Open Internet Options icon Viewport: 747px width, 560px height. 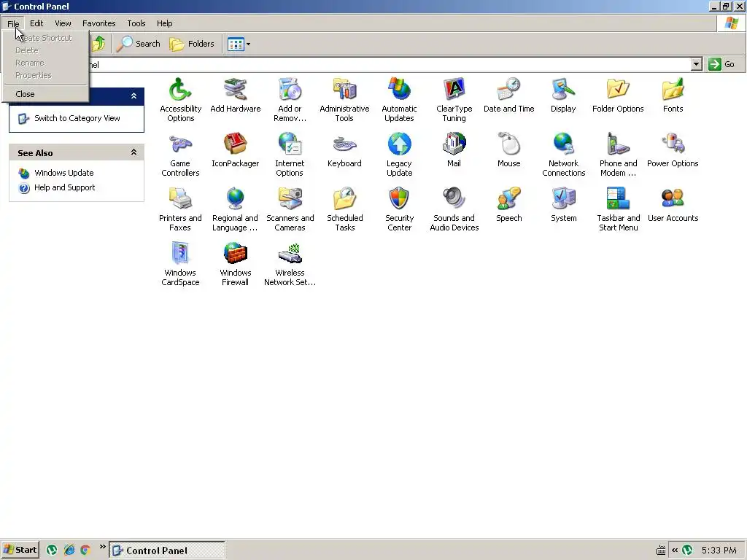pyautogui.click(x=290, y=144)
